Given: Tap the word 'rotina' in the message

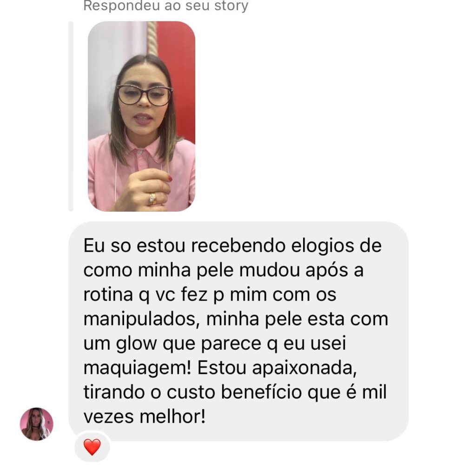Looking at the screenshot, I should coord(108,295).
